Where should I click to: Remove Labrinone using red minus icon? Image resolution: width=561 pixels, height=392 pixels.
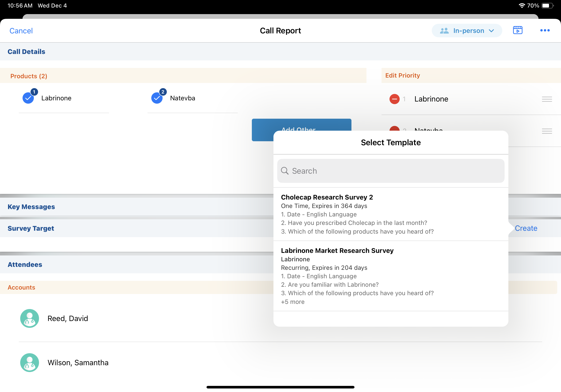[x=394, y=99]
